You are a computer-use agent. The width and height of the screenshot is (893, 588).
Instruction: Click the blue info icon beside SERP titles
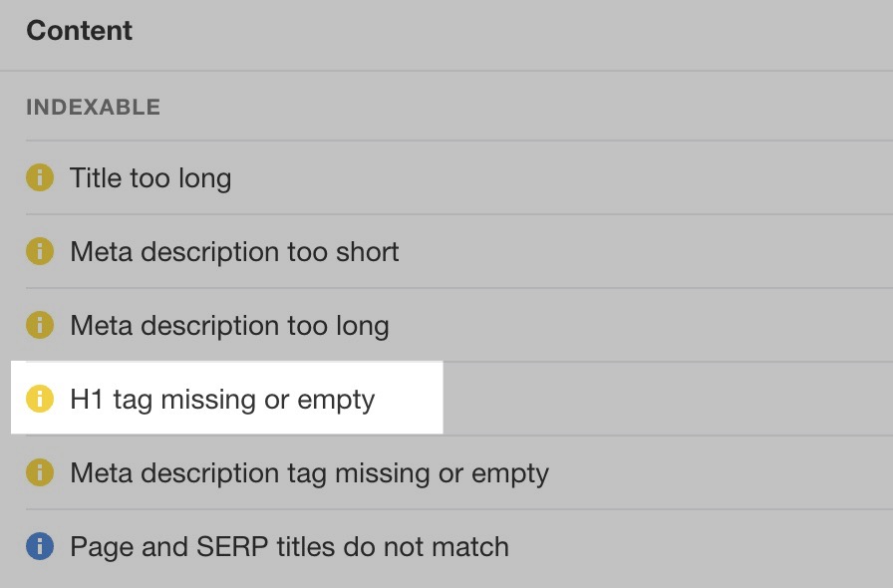click(40, 546)
